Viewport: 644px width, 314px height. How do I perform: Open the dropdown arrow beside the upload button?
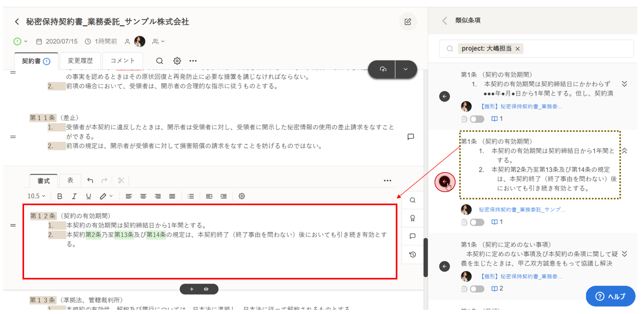[x=405, y=69]
